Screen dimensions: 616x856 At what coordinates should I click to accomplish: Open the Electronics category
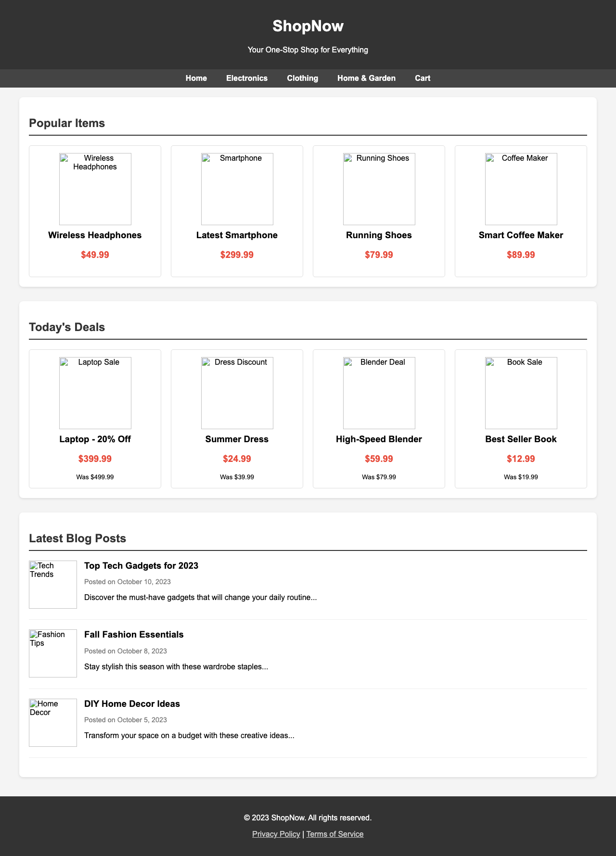(x=247, y=77)
